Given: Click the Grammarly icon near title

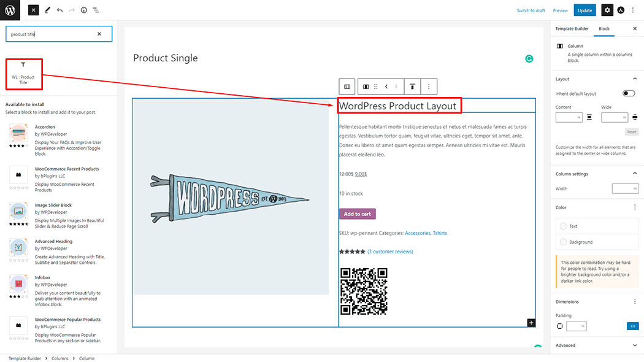Looking at the screenshot, I should (x=529, y=59).
